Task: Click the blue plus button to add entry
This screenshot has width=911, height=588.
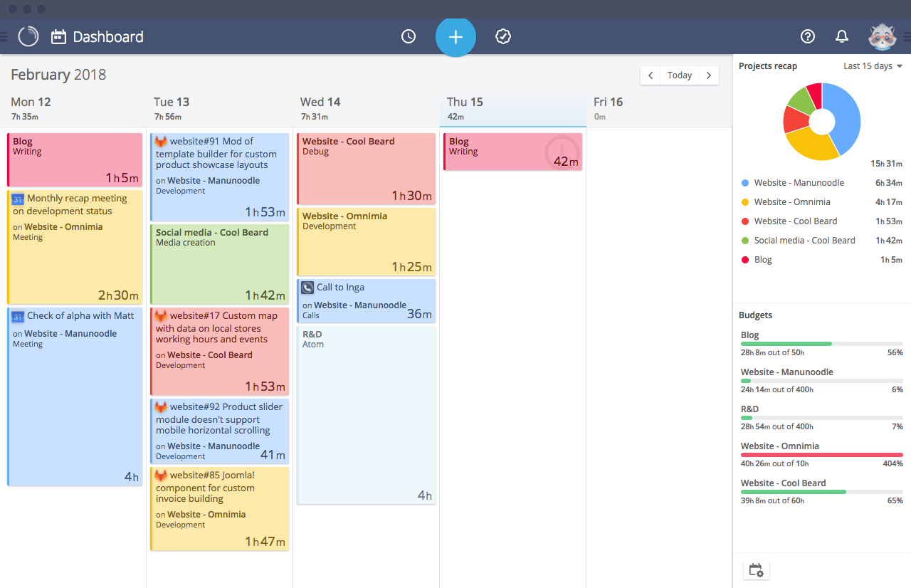Action: [455, 36]
